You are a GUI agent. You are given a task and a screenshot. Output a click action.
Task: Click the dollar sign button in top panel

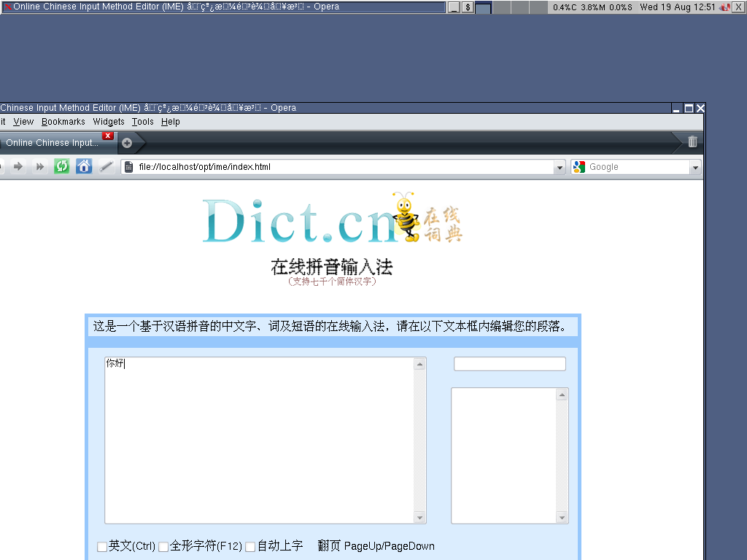point(468,7)
